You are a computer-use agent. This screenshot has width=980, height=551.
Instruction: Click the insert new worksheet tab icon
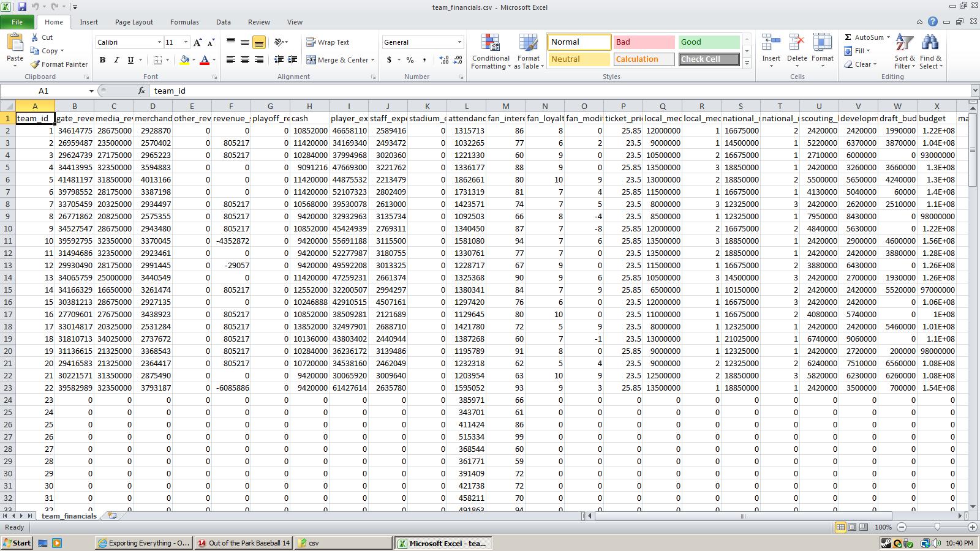tap(112, 516)
